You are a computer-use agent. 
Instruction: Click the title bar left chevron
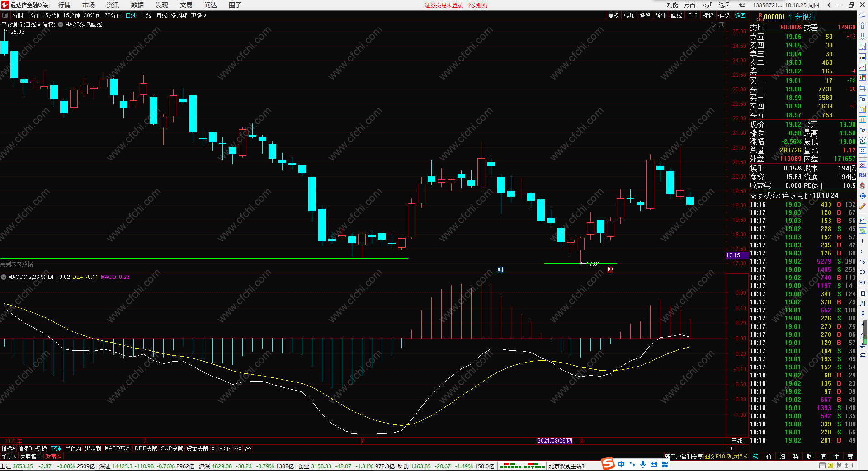click(829, 5)
